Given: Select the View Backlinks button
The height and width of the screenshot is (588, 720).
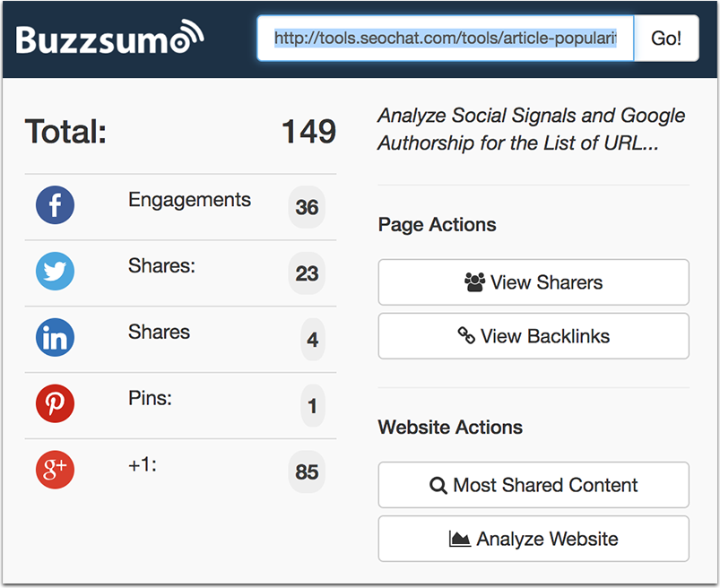Looking at the screenshot, I should (x=533, y=336).
